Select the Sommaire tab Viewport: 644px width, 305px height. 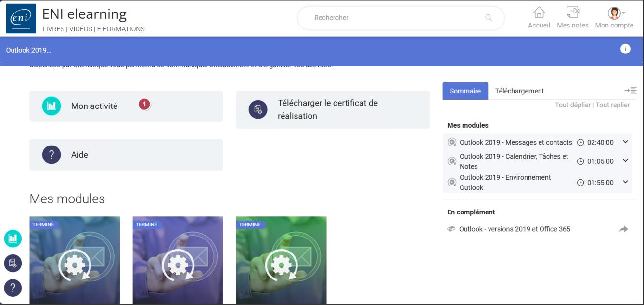pyautogui.click(x=465, y=91)
